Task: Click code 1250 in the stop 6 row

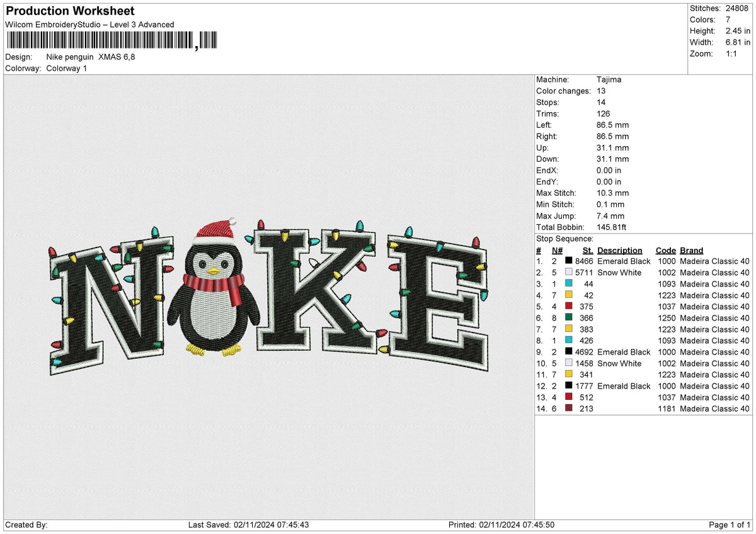Action: pos(665,318)
